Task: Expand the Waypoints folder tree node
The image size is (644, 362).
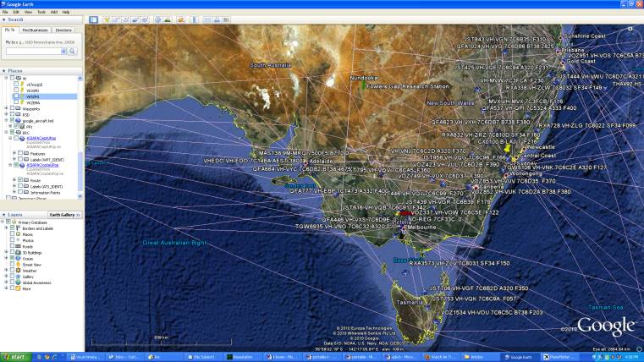Action: coord(6,109)
